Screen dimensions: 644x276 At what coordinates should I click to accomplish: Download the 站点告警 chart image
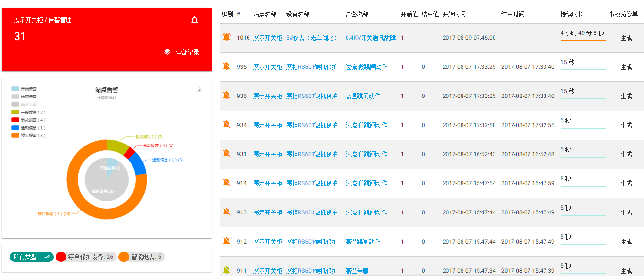199,90
